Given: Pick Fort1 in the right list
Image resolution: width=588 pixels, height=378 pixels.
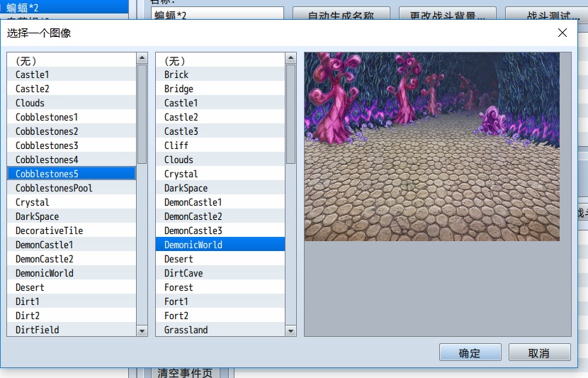Looking at the screenshot, I should pyautogui.click(x=220, y=301).
